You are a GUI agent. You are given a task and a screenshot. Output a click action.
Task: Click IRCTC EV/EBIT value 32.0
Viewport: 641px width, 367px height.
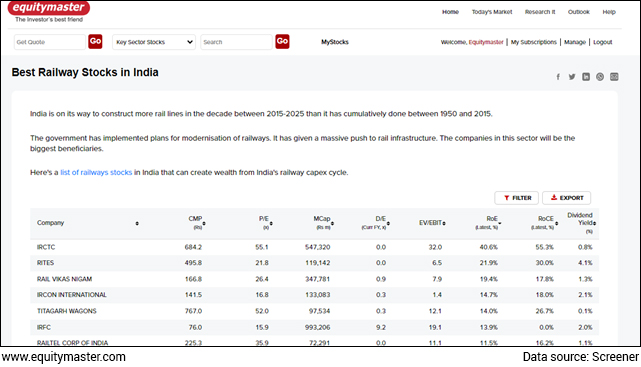435,247
